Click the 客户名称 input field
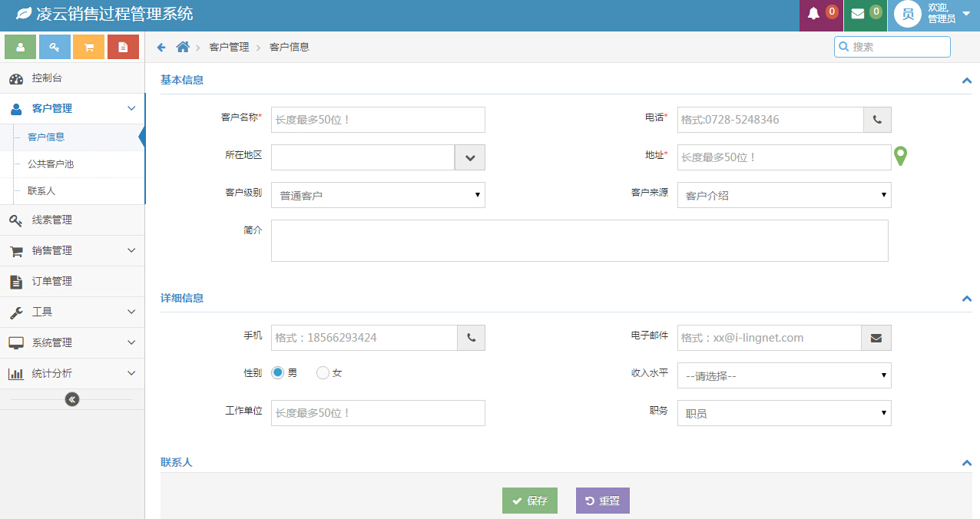The width and height of the screenshot is (980, 519). coord(378,120)
